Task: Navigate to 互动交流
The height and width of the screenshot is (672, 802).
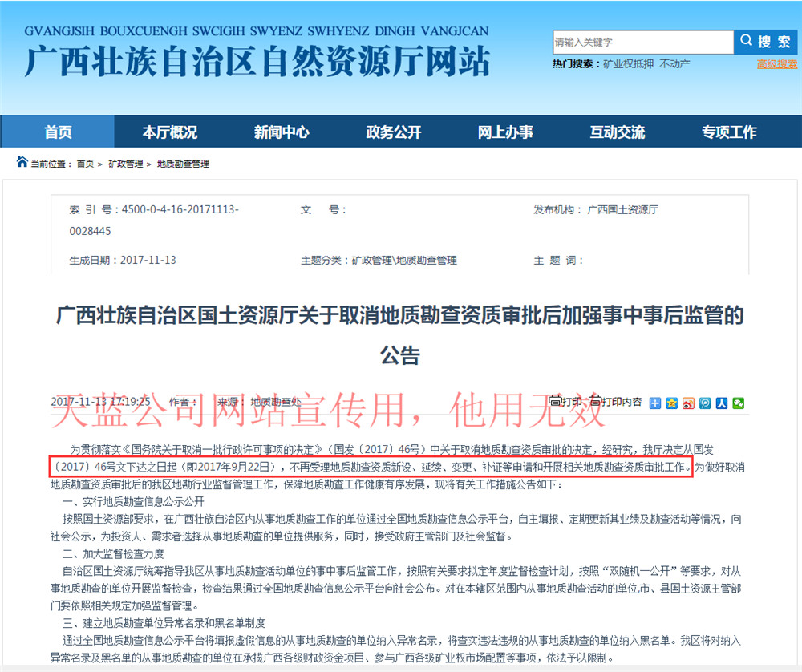Action: coord(618,132)
